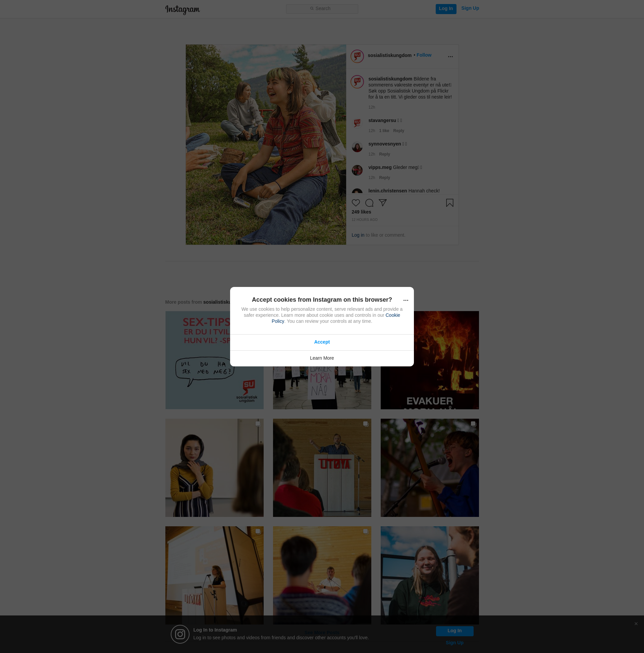Open the woman with headscarf thumbnail
Viewport: 644px width, 653px height.
click(214, 468)
